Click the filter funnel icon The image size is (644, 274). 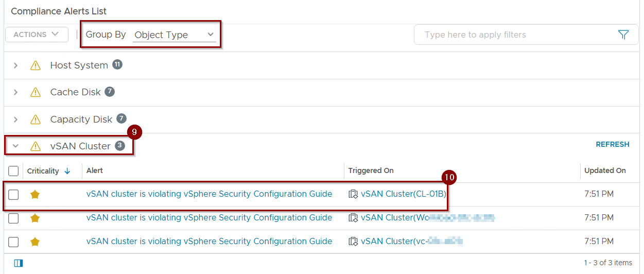click(x=623, y=35)
